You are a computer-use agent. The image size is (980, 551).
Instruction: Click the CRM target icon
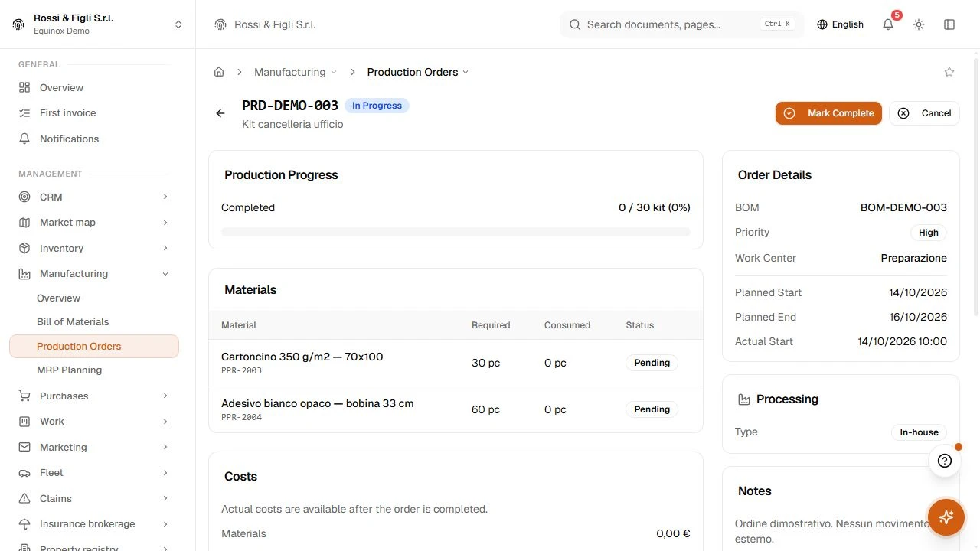[x=24, y=197]
